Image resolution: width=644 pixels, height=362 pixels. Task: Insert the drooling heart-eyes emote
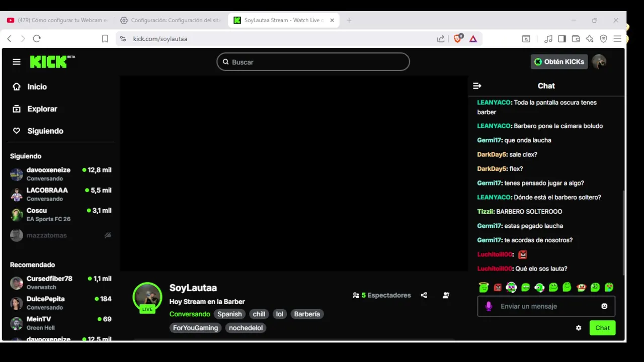coord(609,288)
